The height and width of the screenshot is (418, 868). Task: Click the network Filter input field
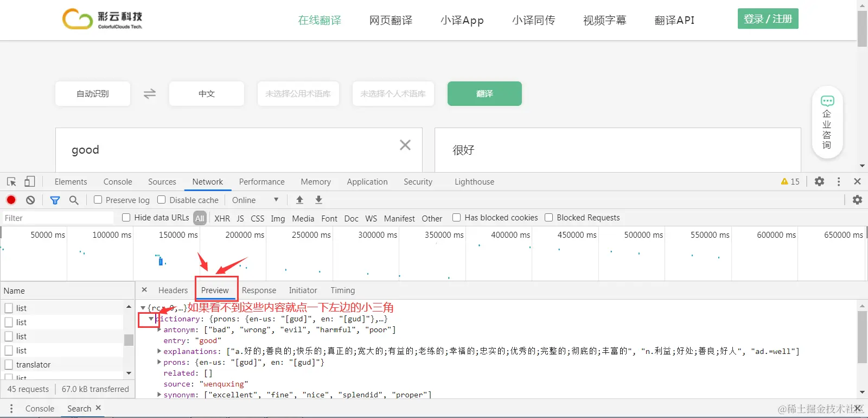(58, 218)
